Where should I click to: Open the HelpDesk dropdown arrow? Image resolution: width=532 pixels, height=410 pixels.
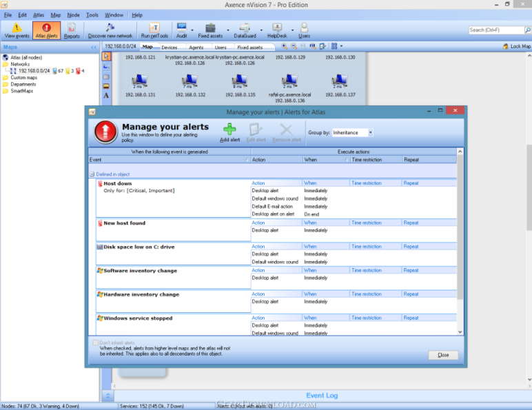tap(292, 30)
